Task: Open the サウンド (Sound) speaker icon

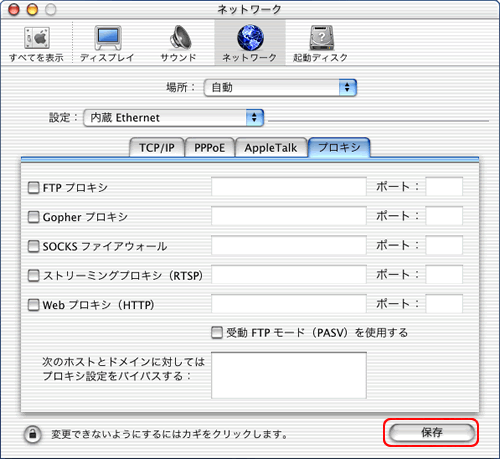Action: 180,37
